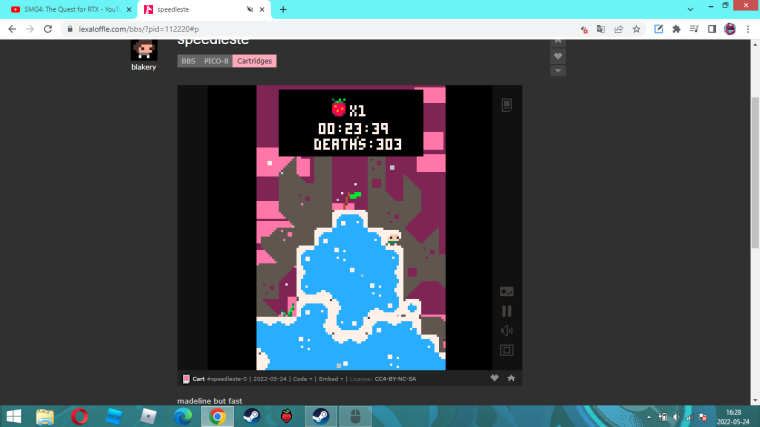
Task: Open the Embed dropdown below the cart
Action: click(x=331, y=379)
